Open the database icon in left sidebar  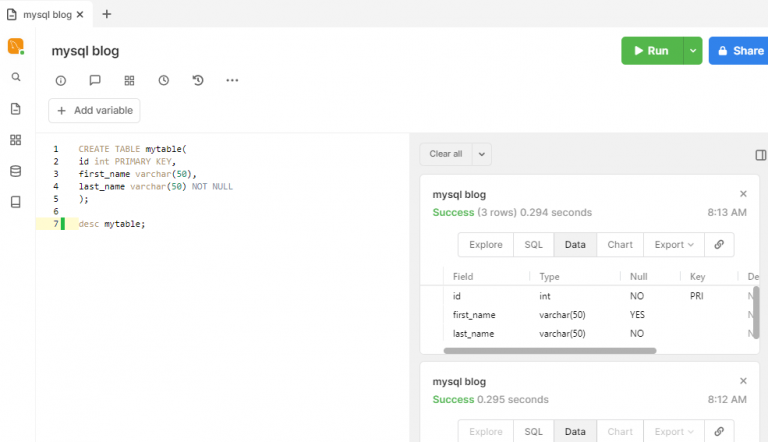point(15,171)
